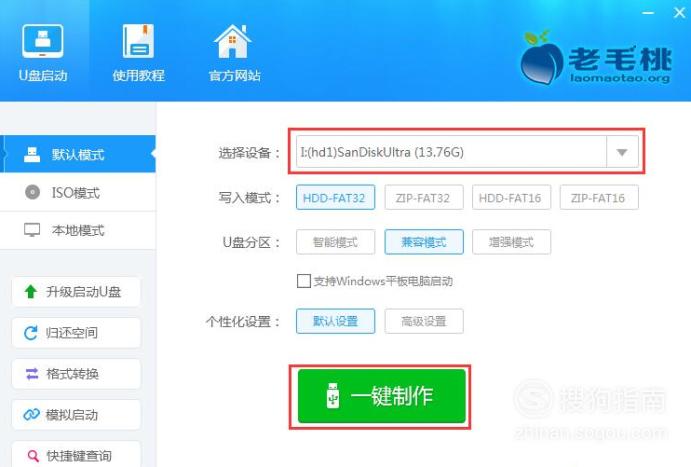Open the 官方网站 house icon
Image resolution: width=691 pixels, height=467 pixels.
(232, 41)
